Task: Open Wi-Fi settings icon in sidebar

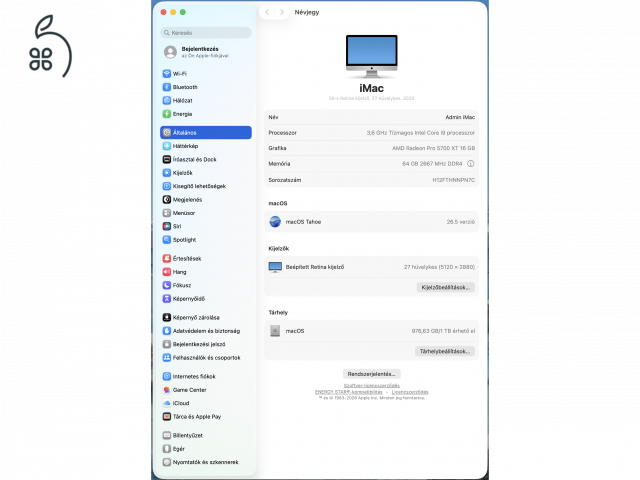Action: (167, 74)
